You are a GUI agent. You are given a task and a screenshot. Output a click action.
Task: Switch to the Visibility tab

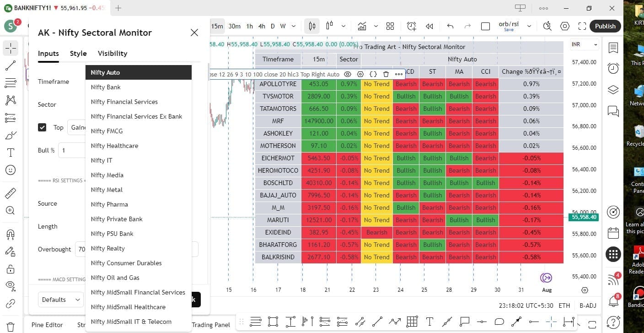tap(113, 53)
